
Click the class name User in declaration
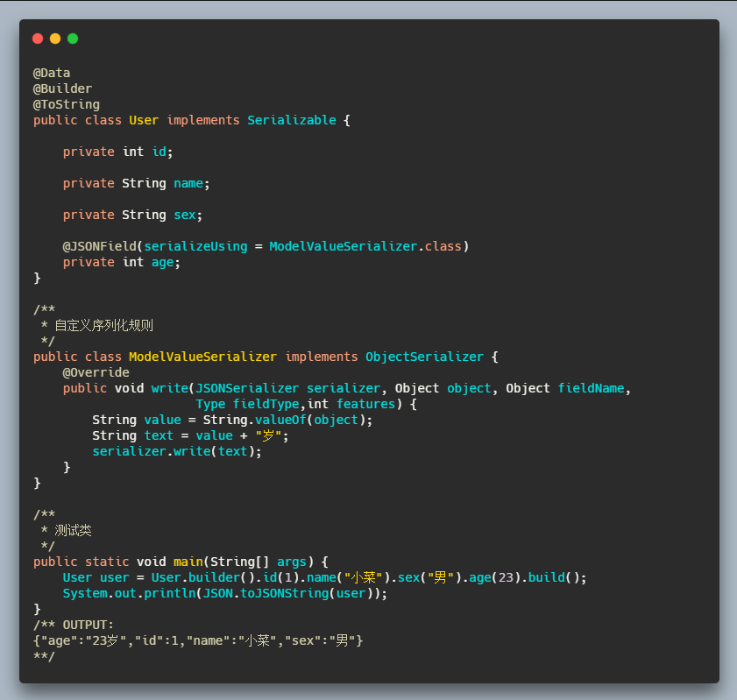144,120
